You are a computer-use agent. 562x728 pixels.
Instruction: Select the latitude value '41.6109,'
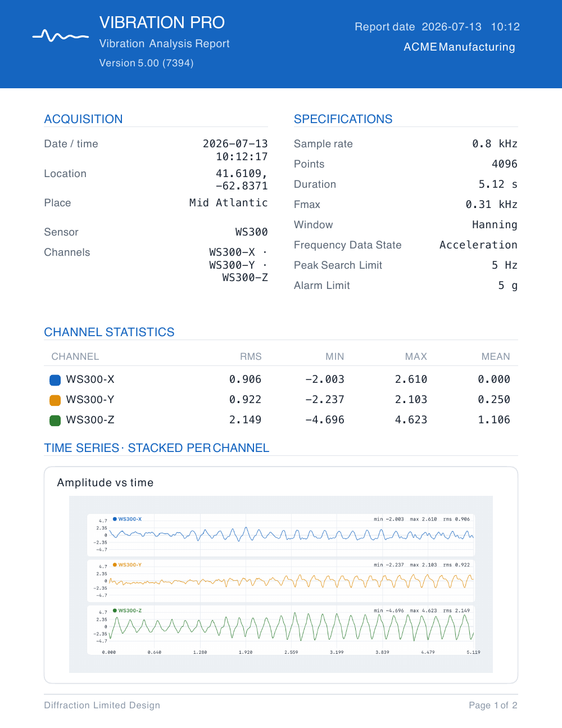click(242, 174)
